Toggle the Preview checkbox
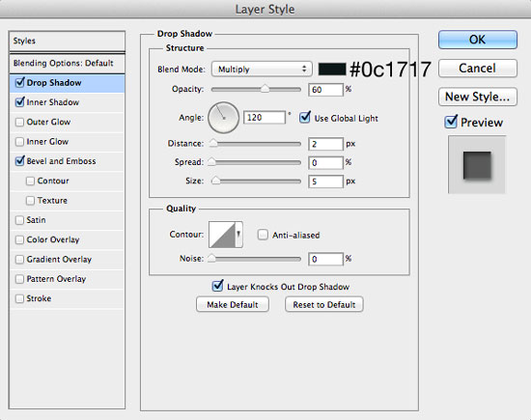Image resolution: width=531 pixels, height=420 pixels. point(451,122)
